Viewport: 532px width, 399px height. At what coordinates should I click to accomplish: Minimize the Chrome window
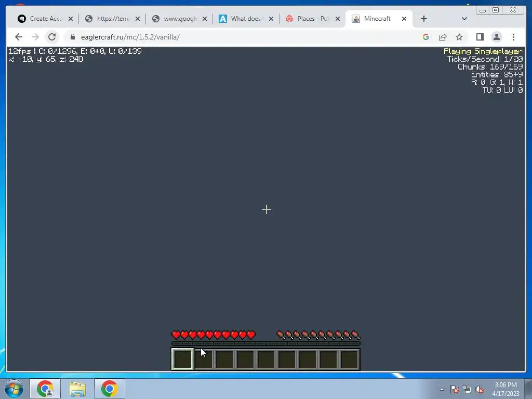[x=483, y=10]
